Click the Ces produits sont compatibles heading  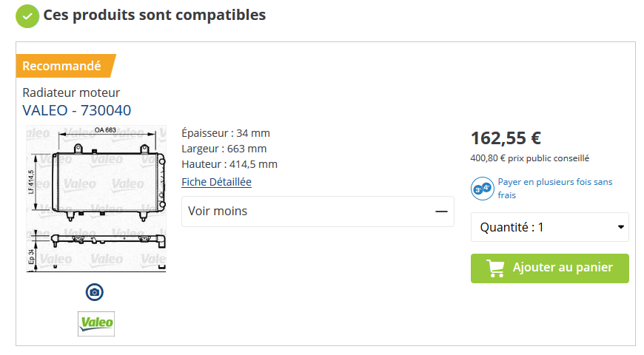155,16
